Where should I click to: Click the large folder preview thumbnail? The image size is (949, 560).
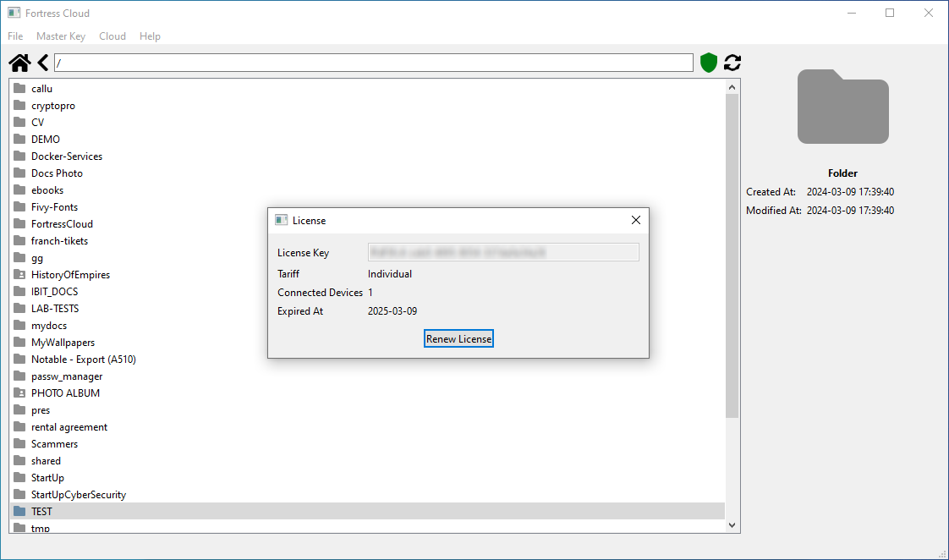tap(842, 107)
